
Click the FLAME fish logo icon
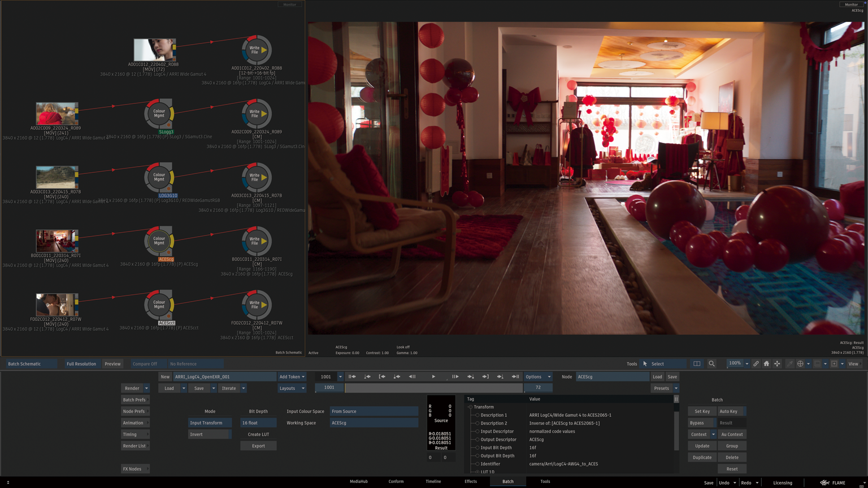824,483
